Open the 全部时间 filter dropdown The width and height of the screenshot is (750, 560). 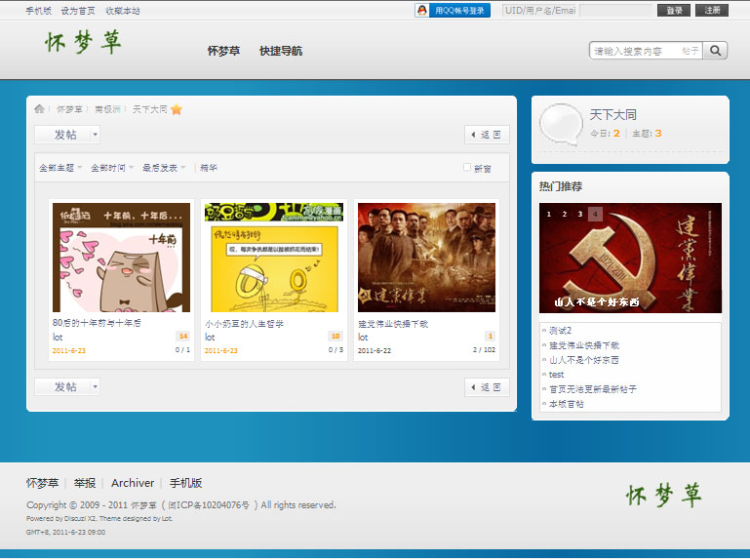(112, 168)
